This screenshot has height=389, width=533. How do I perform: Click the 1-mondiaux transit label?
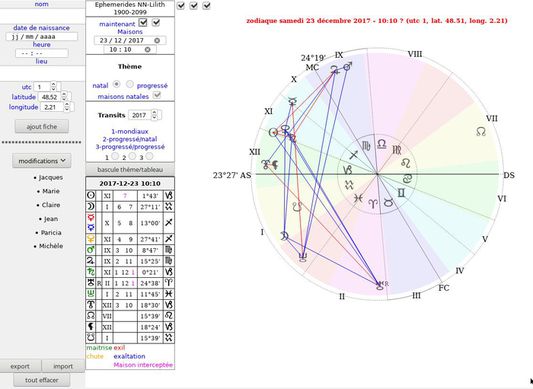click(x=130, y=131)
